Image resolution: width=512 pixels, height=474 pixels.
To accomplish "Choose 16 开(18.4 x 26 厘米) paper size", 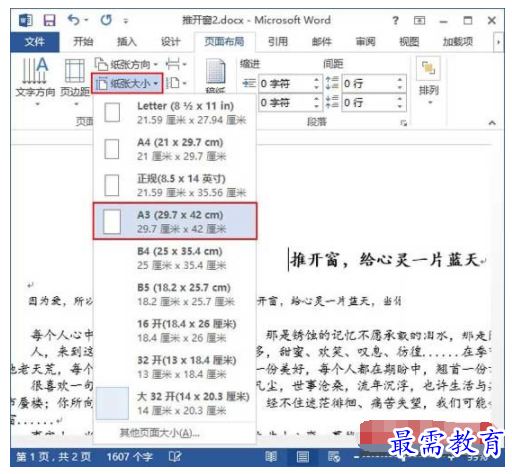I will [x=175, y=331].
